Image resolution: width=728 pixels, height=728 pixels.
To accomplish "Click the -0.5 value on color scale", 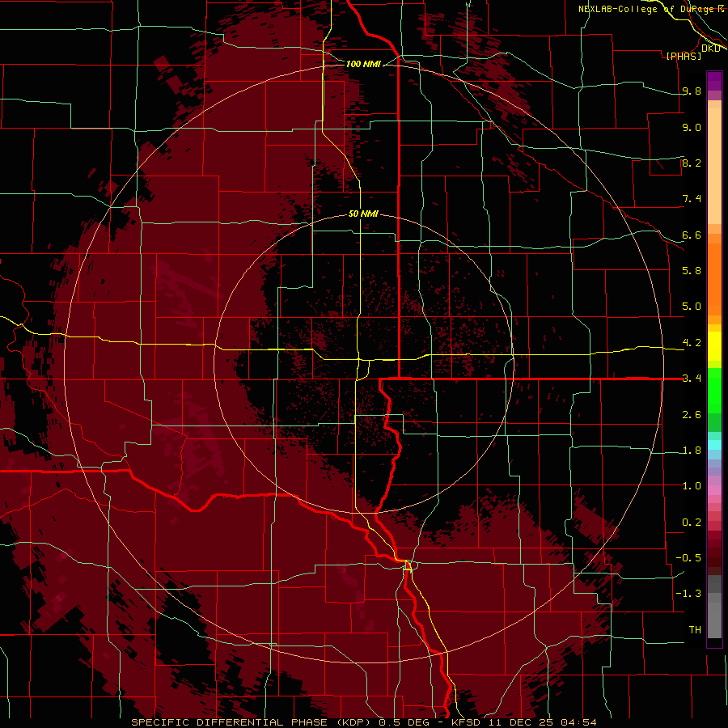I will [x=688, y=558].
